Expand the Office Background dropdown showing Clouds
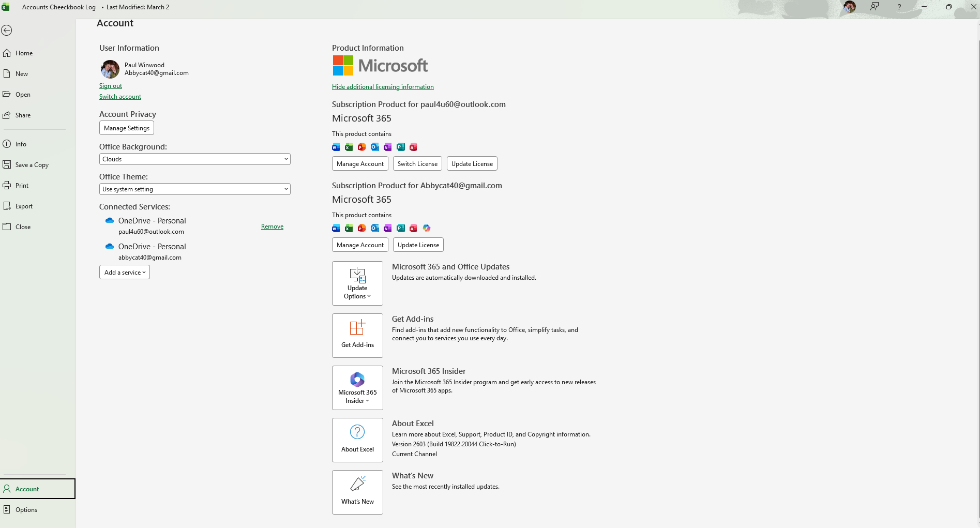 195,159
